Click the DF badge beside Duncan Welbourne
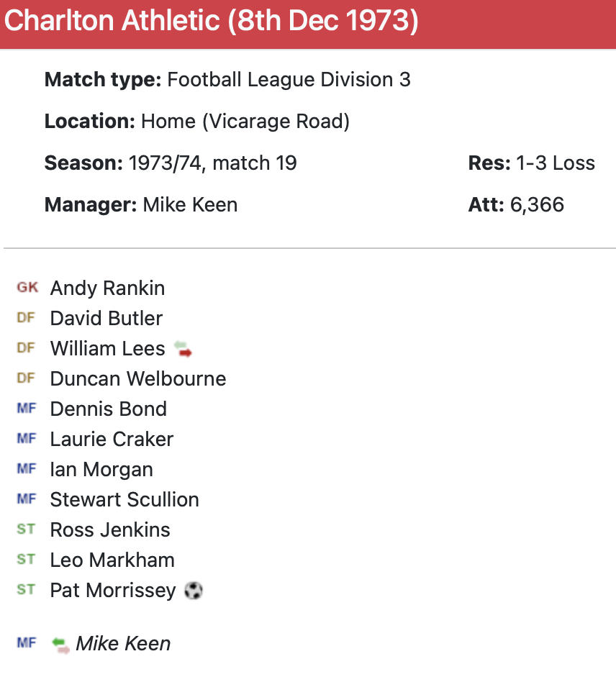The height and width of the screenshot is (682, 616). 26,378
